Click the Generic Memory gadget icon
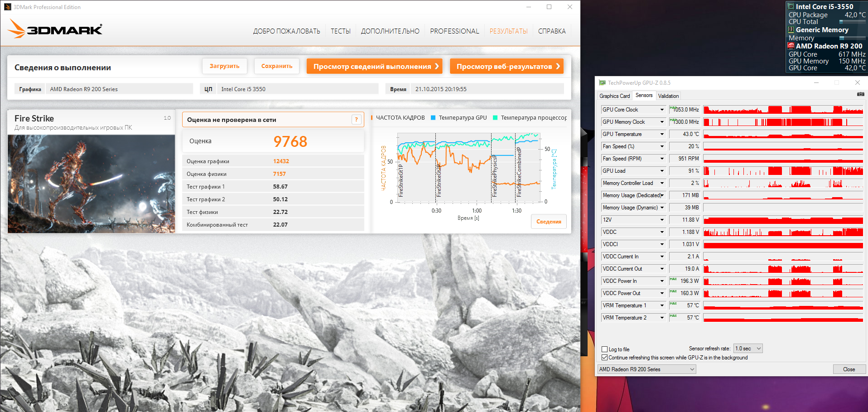 (x=791, y=30)
